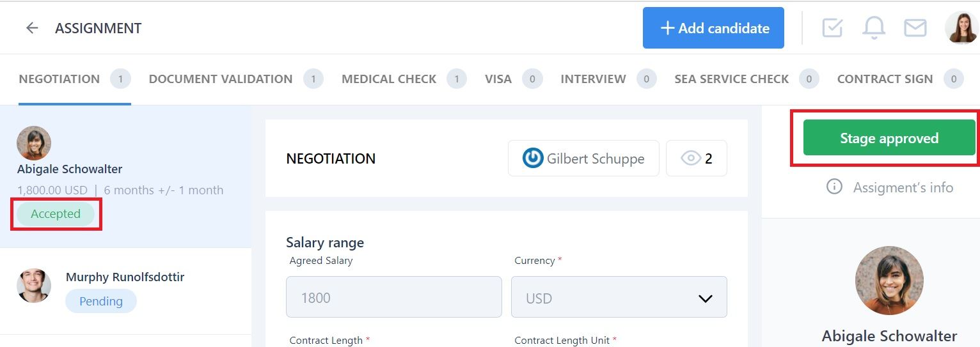
Task: Click the Agreed Salary field showing 1800
Action: tap(394, 297)
